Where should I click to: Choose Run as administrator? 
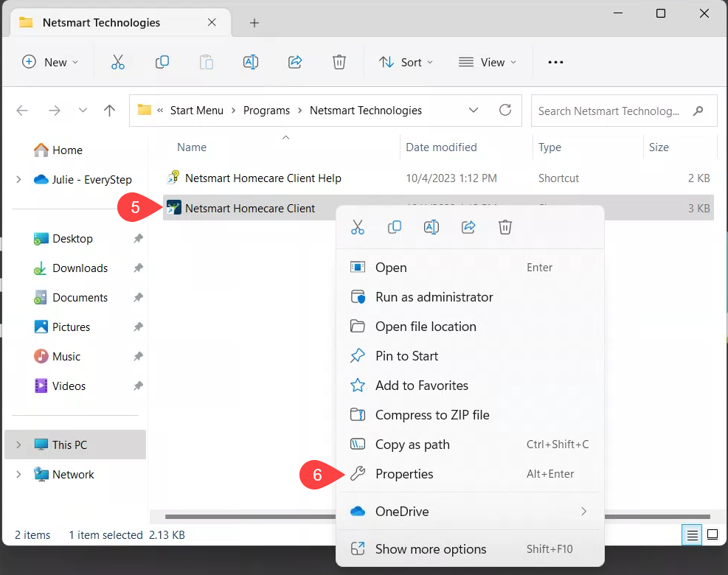[434, 297]
